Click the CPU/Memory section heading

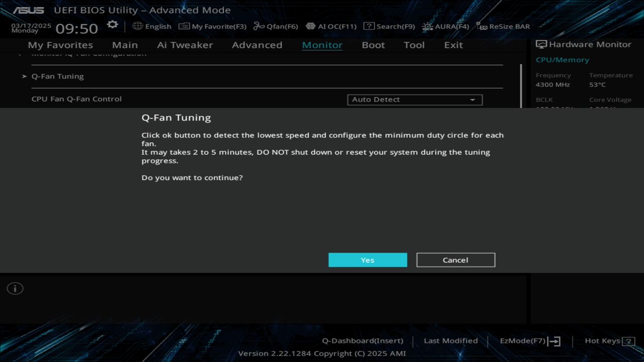[x=562, y=59]
